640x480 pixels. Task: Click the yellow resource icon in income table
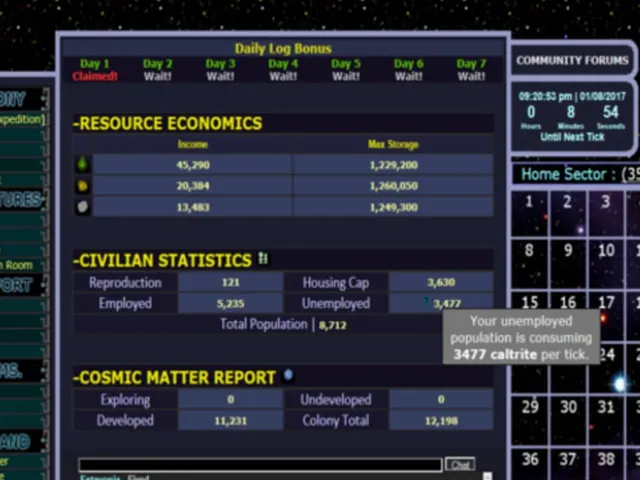(x=82, y=186)
